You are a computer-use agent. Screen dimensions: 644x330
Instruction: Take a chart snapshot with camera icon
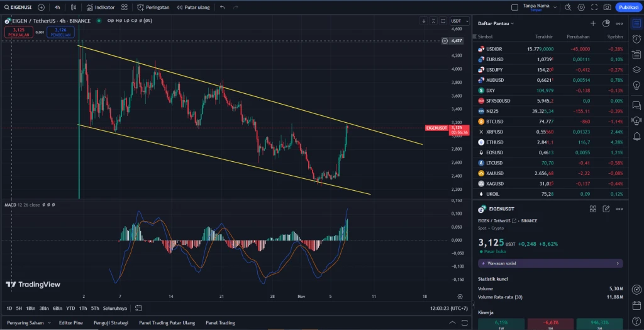(607, 8)
